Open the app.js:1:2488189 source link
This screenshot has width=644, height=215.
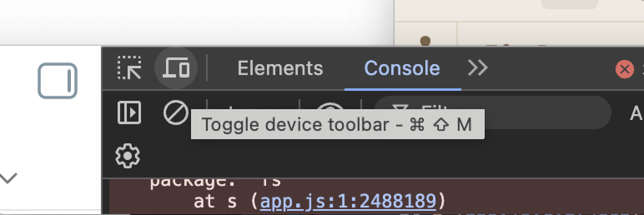[348, 201]
